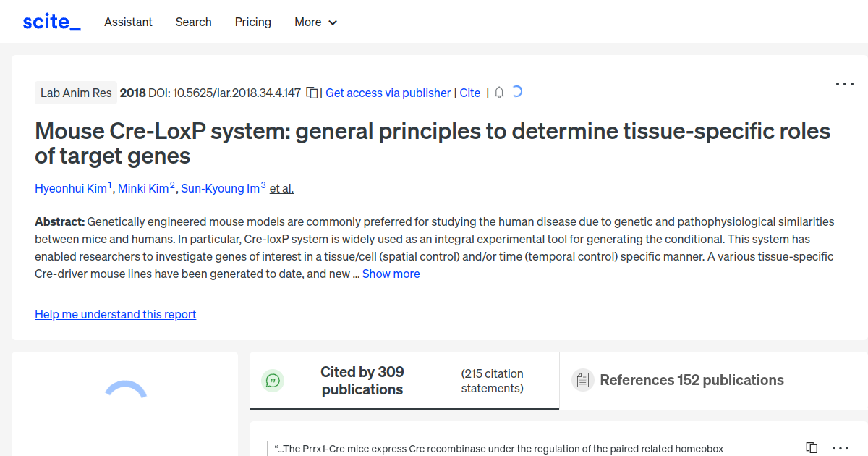Open the Cite dialog
Viewport: 868px width, 456px height.
pos(469,93)
